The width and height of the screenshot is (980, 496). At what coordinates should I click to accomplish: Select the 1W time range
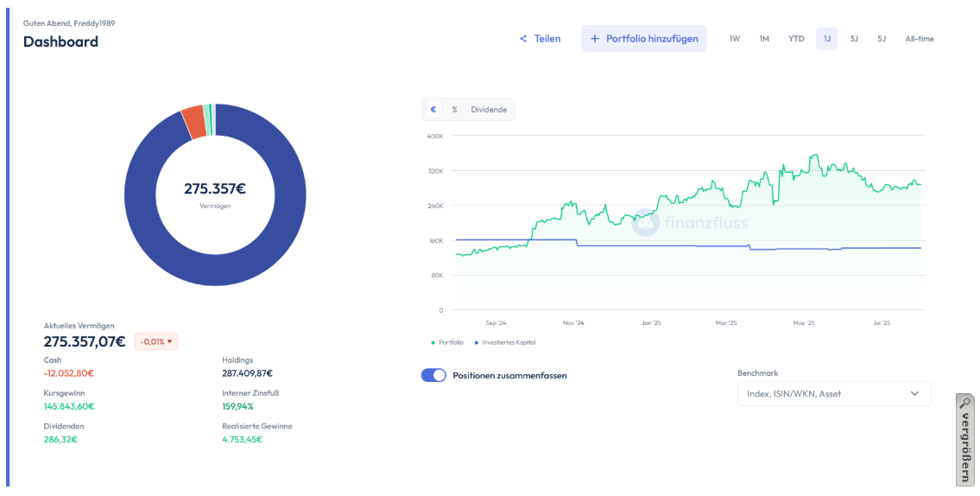pos(735,39)
